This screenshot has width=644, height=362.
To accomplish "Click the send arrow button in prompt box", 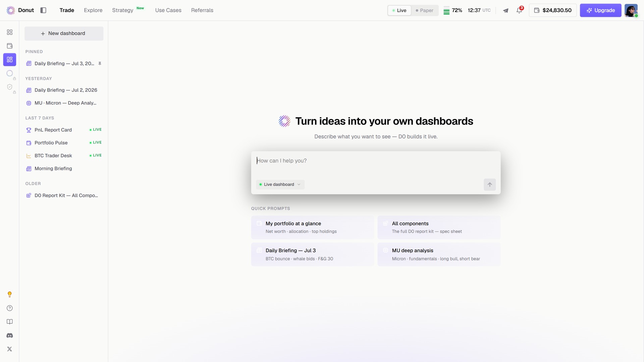I will pos(490,185).
